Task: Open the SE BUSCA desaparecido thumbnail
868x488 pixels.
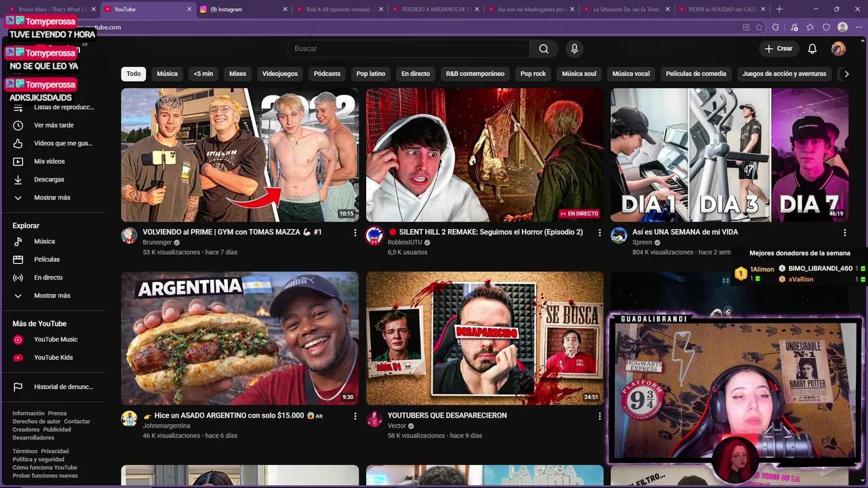Action: tap(485, 338)
